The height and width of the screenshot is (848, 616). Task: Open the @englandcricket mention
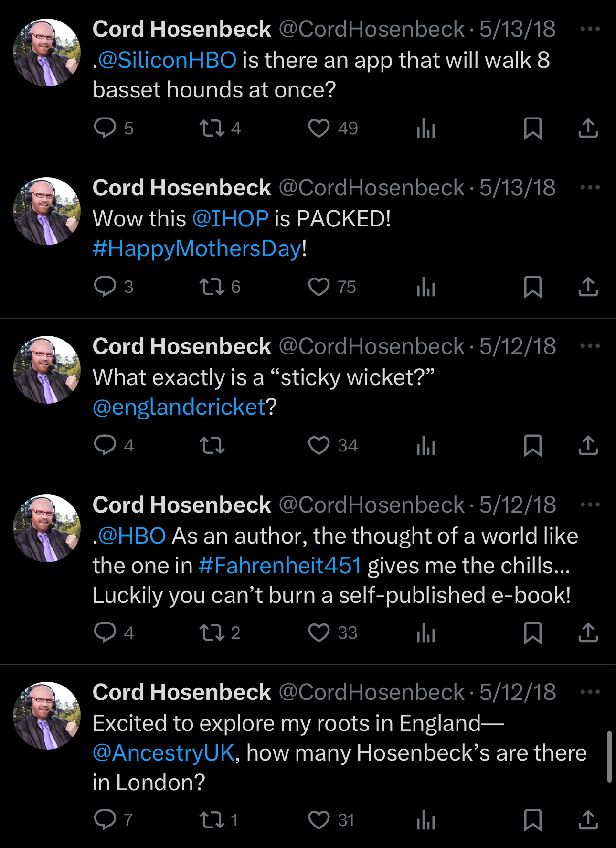(x=179, y=407)
